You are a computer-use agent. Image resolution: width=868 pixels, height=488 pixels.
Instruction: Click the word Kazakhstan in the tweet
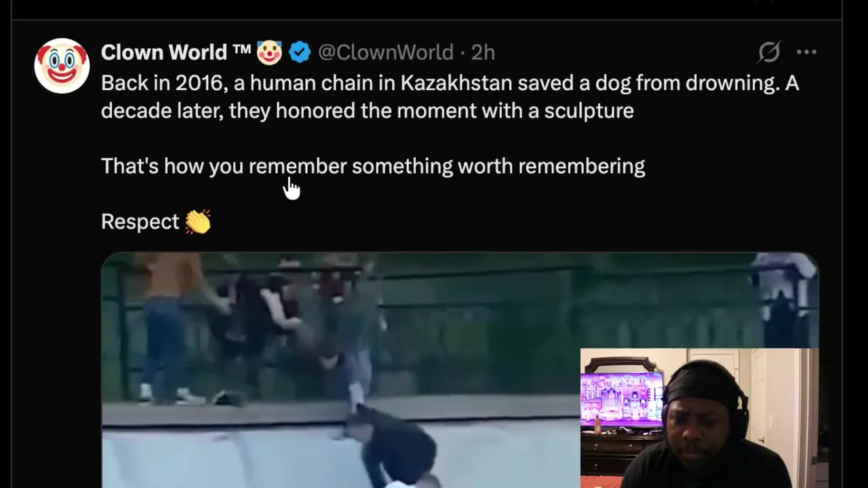tap(456, 83)
